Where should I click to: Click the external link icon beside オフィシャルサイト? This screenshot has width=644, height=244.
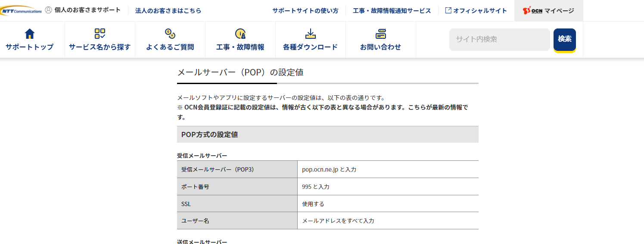click(x=448, y=10)
